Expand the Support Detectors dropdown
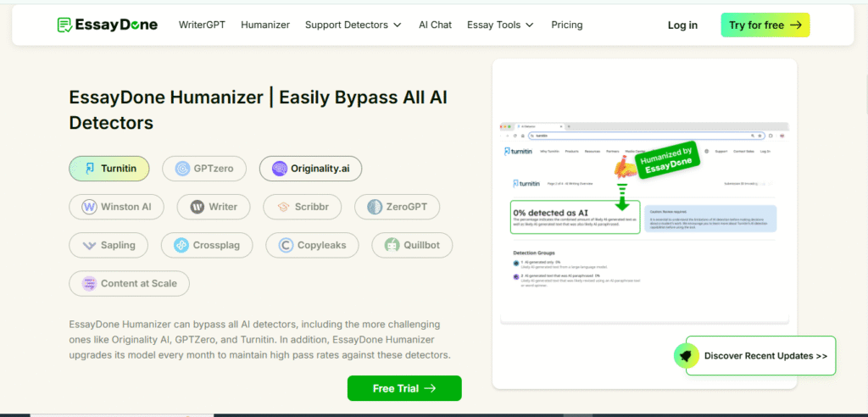 click(353, 25)
